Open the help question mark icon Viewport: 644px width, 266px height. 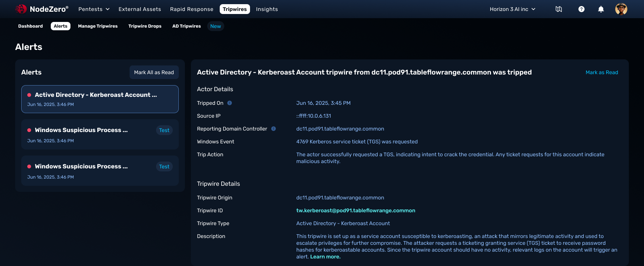coord(581,9)
